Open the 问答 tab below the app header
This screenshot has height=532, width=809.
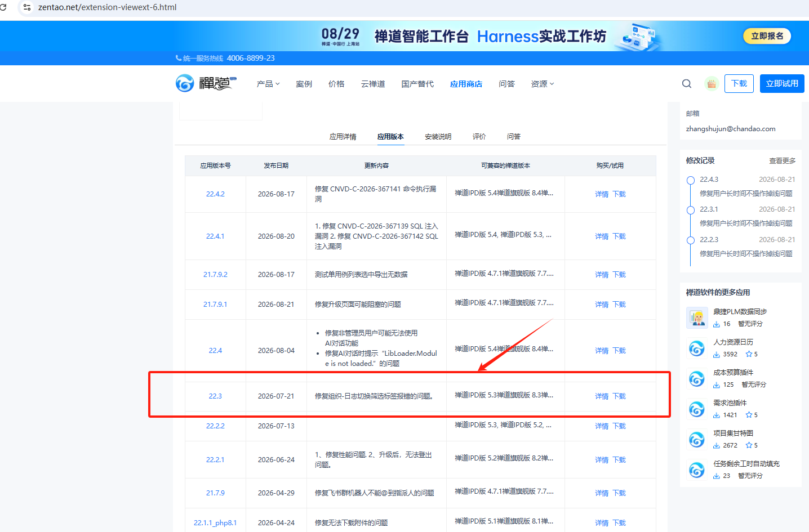coord(514,137)
